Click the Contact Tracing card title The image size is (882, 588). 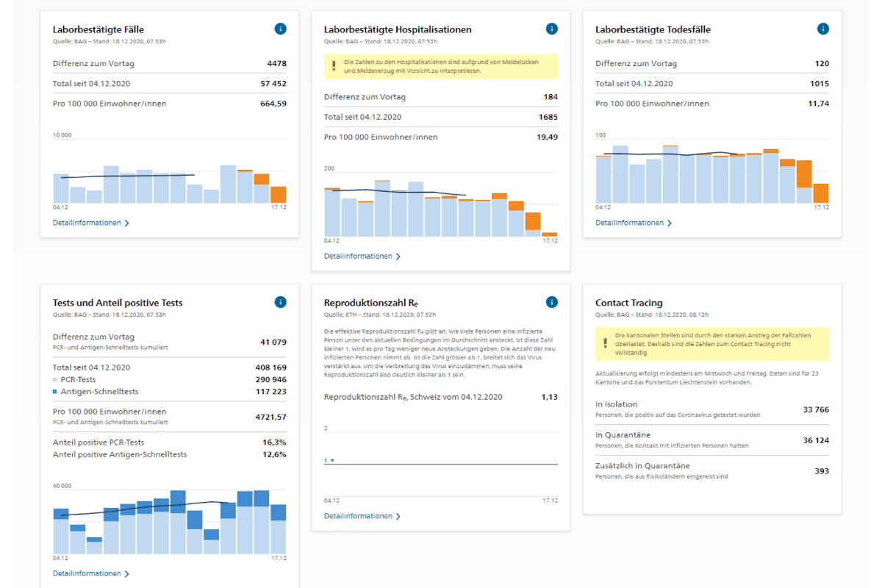[628, 303]
